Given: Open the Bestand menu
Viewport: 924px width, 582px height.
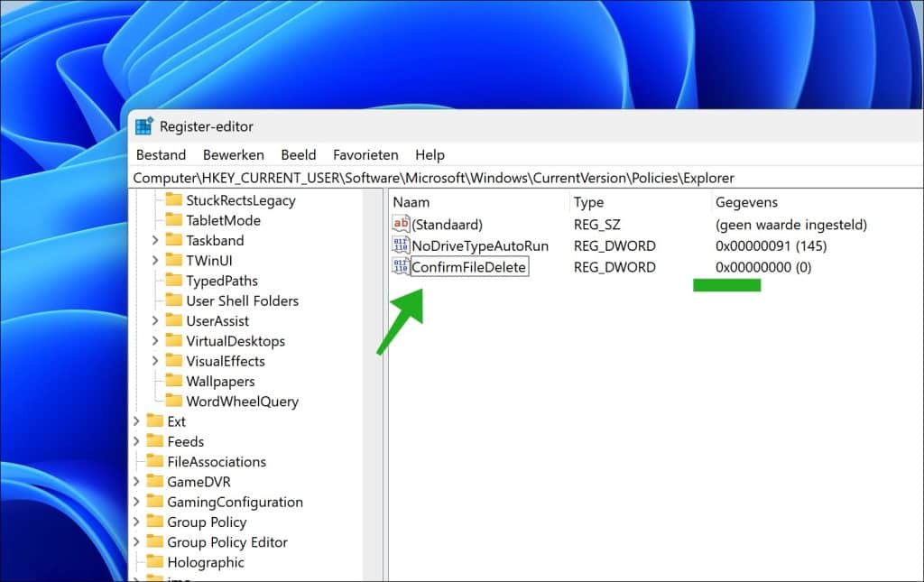Looking at the screenshot, I should pos(161,155).
